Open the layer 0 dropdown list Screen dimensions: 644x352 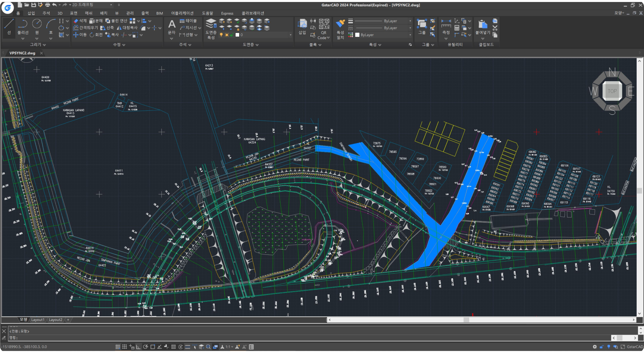[x=290, y=35]
